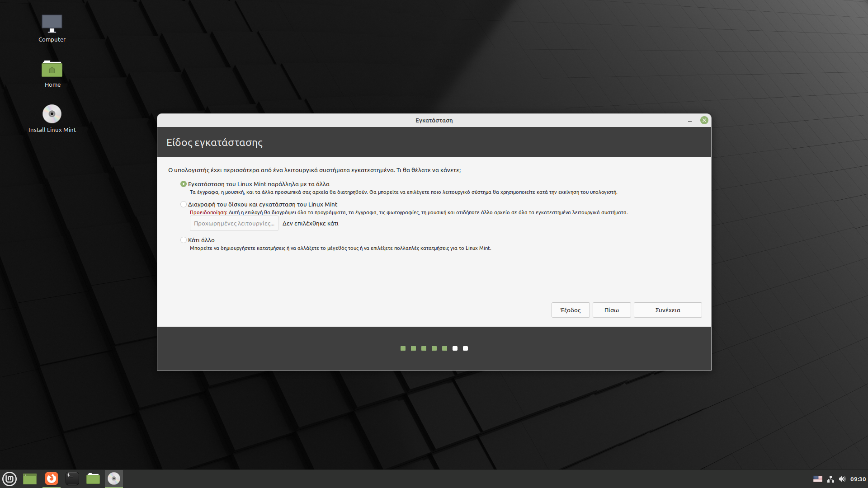The image size is (868, 488).
Task: Click the clock in the system tray
Action: point(858,479)
